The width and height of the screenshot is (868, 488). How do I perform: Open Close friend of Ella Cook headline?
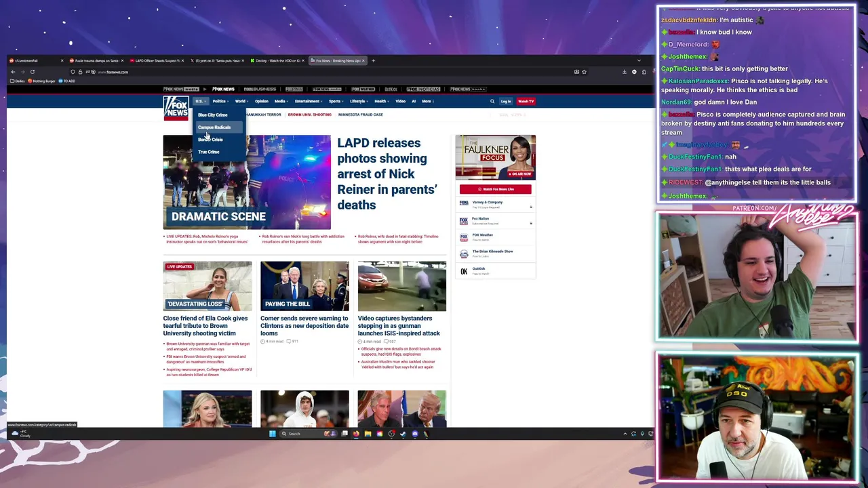(x=205, y=325)
